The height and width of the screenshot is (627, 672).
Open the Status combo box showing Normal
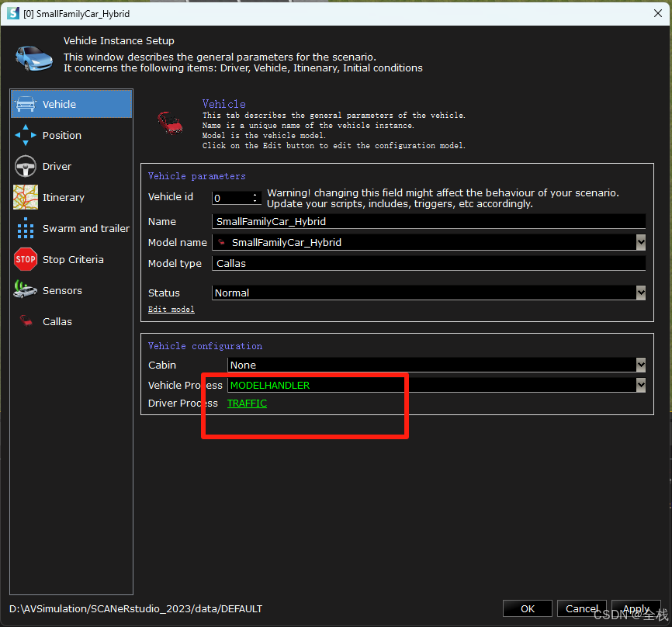pos(428,293)
